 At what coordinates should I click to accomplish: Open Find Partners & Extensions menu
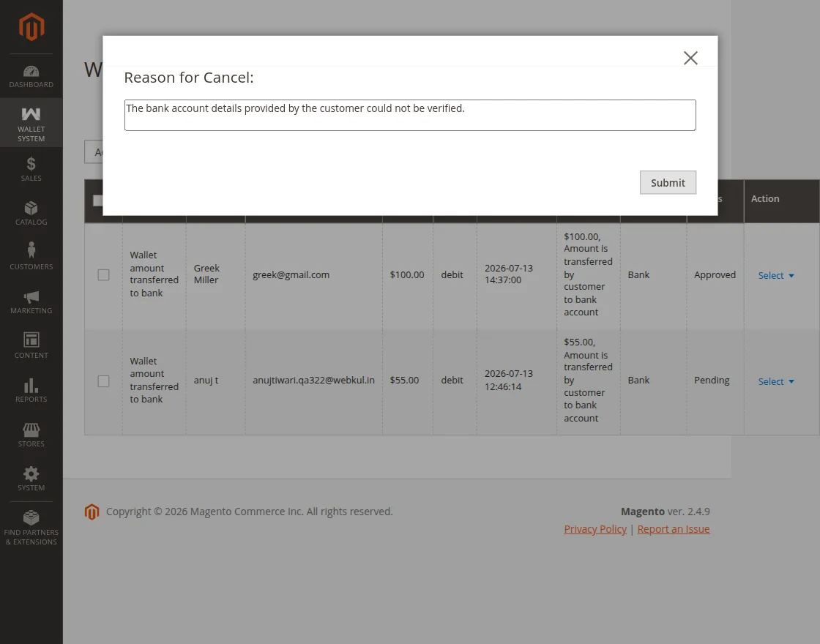[31, 528]
